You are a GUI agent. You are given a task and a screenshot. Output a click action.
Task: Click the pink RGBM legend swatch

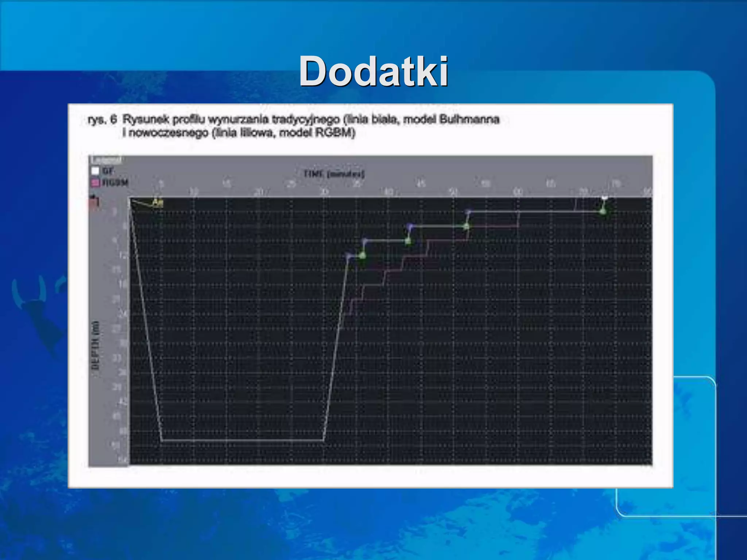tap(95, 183)
